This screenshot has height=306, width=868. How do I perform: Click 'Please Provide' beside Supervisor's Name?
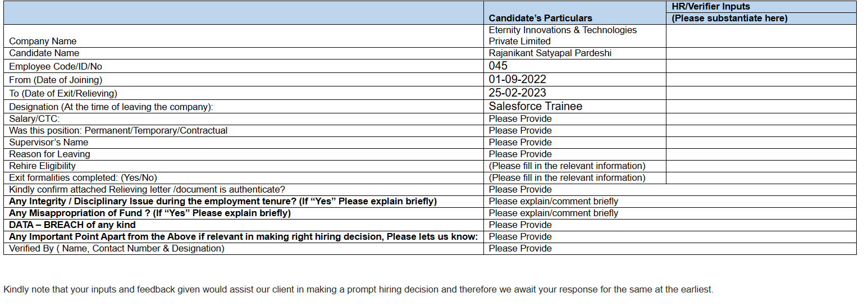[x=520, y=142]
